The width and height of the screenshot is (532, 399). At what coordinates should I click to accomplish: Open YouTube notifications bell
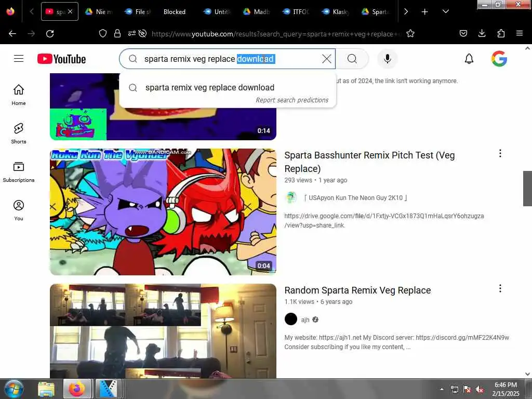[x=469, y=59]
